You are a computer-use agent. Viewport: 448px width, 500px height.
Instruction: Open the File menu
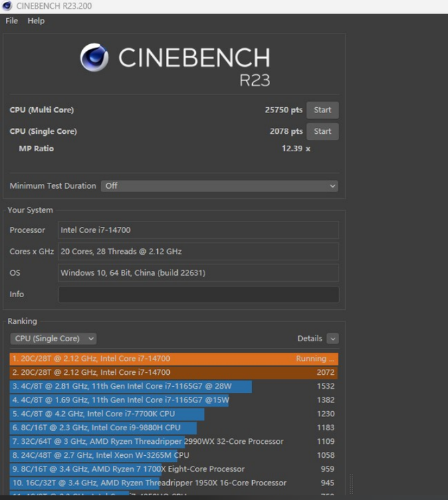click(12, 21)
